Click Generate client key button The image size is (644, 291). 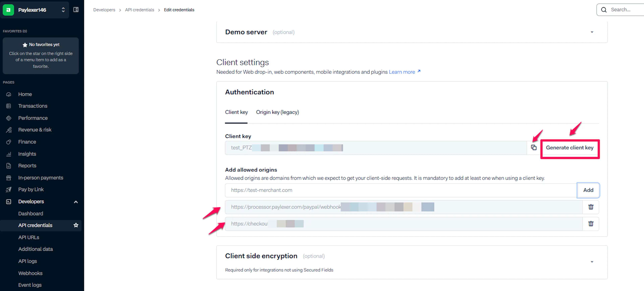point(570,148)
